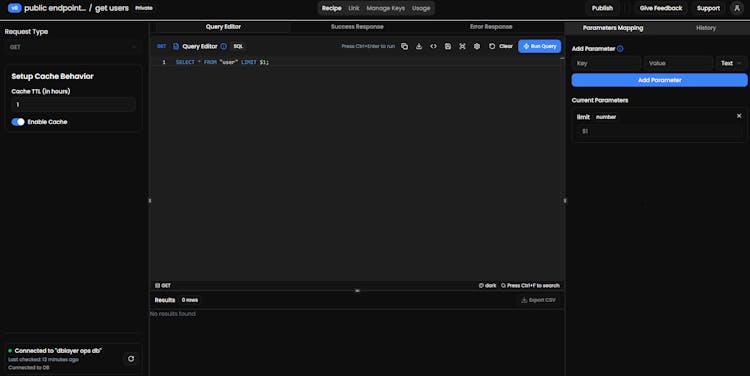Click the 0 rows results badge

[x=190, y=300]
